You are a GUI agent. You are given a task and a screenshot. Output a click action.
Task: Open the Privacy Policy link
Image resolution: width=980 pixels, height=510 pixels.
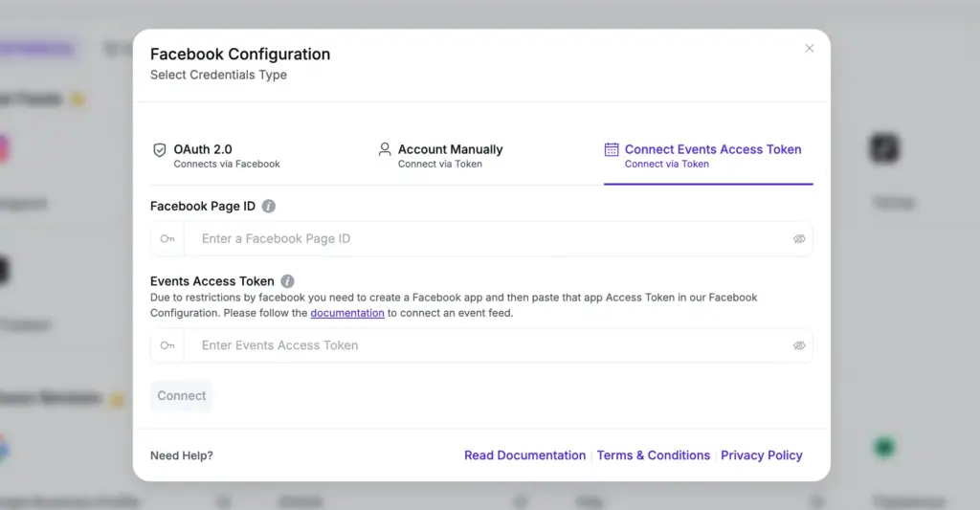[x=761, y=455]
